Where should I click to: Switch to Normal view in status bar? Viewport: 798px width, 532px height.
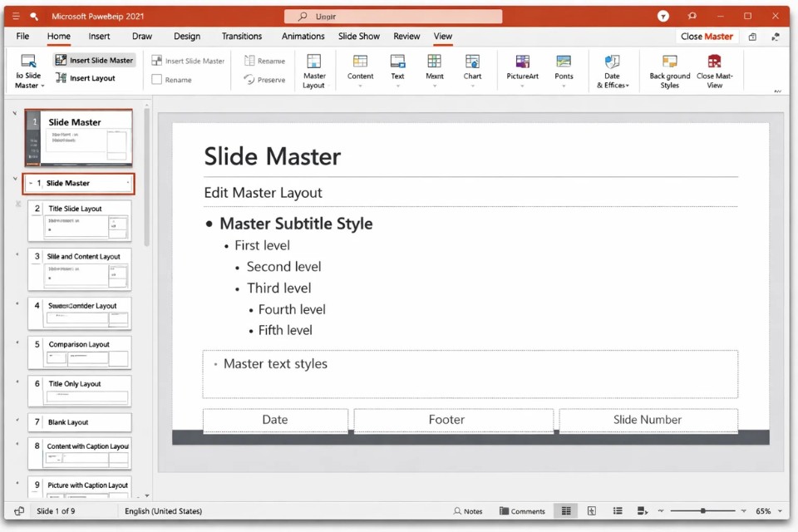[x=566, y=511]
